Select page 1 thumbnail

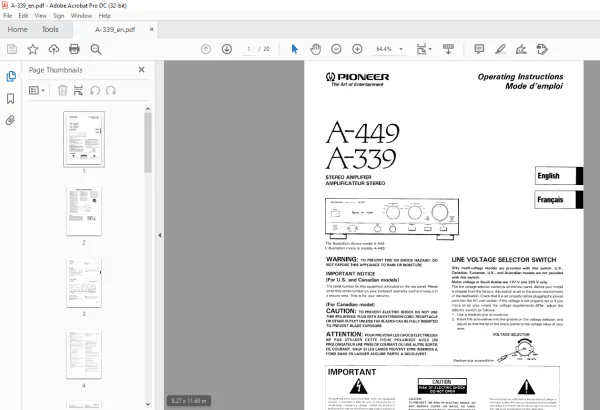tap(84, 139)
